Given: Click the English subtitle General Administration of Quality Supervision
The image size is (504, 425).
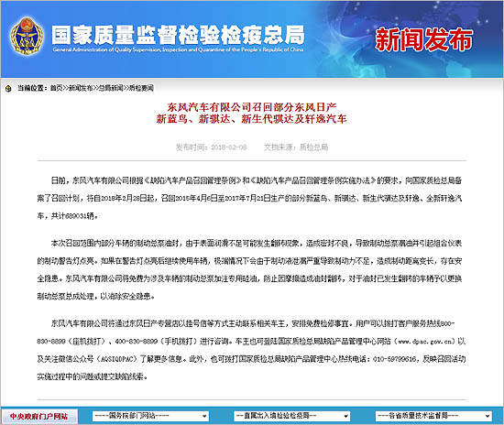Looking at the screenshot, I should pos(178,49).
